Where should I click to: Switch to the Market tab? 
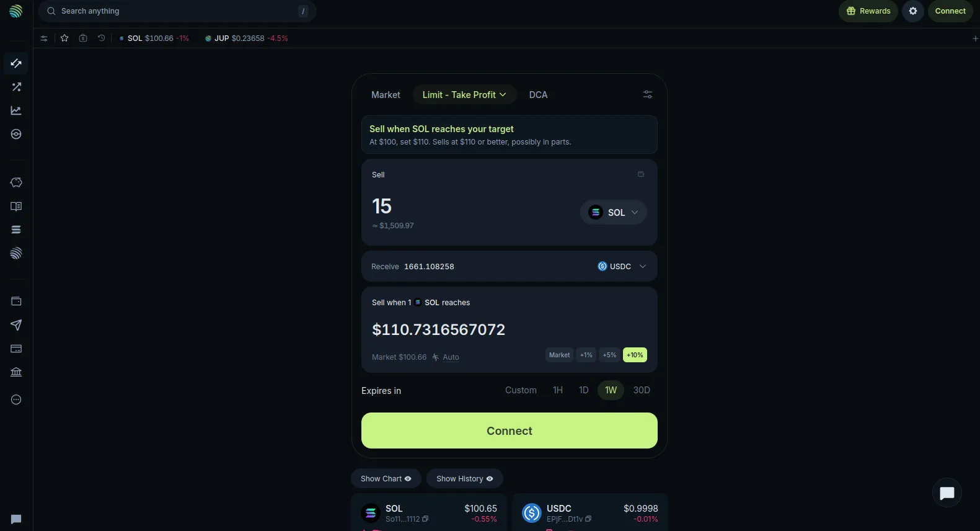pos(386,95)
